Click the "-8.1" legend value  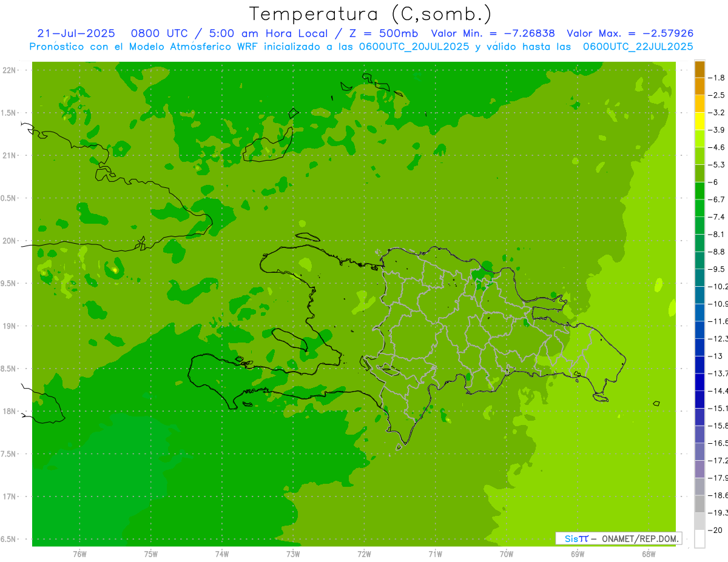(717, 234)
